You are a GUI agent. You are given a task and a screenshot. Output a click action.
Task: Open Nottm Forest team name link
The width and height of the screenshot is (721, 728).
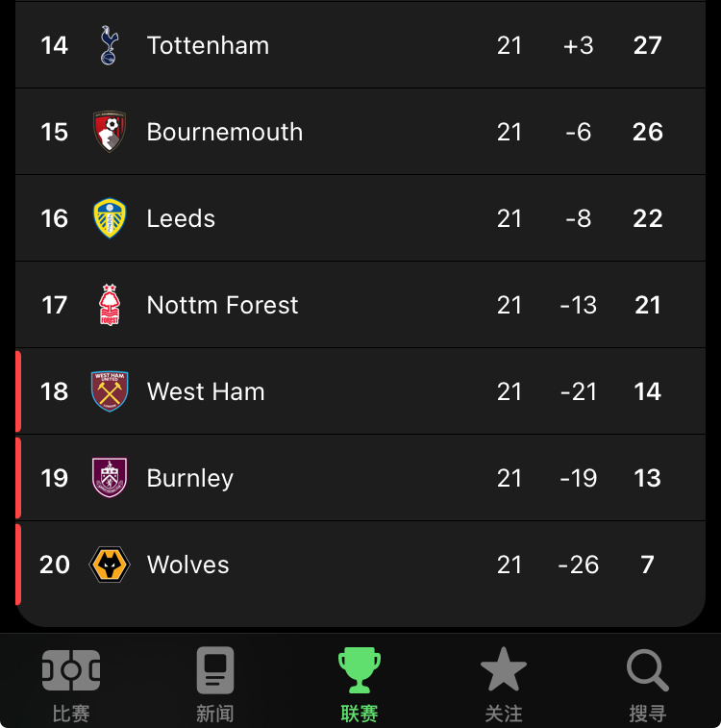click(x=222, y=305)
